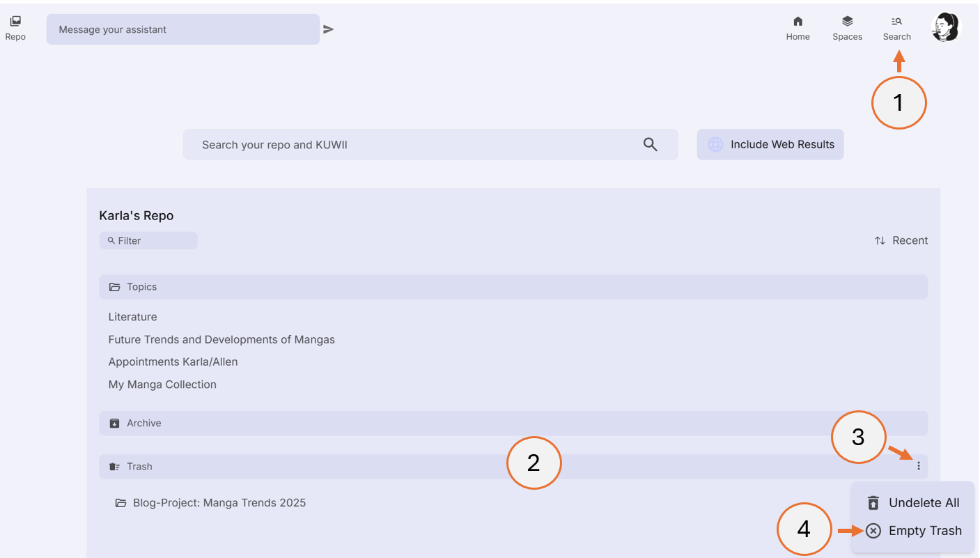Toggle Include Web Results

click(770, 144)
